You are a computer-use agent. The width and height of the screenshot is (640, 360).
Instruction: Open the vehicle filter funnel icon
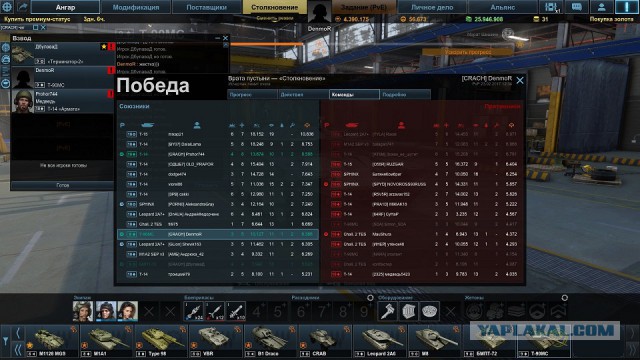(x=5, y=340)
